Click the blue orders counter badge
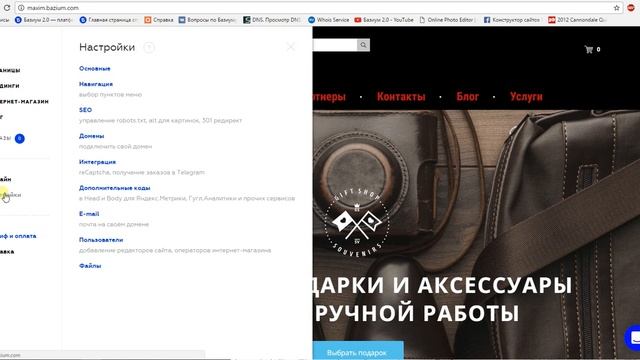 (x=20, y=139)
